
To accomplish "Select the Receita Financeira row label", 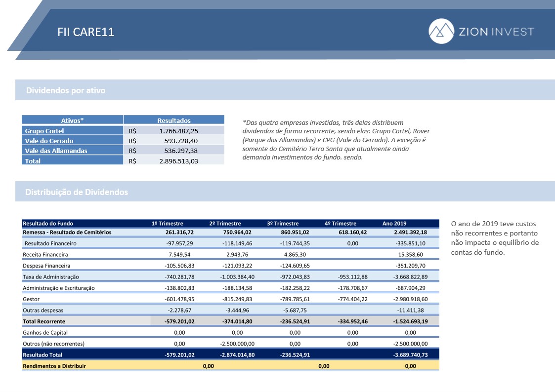I will [45, 254].
